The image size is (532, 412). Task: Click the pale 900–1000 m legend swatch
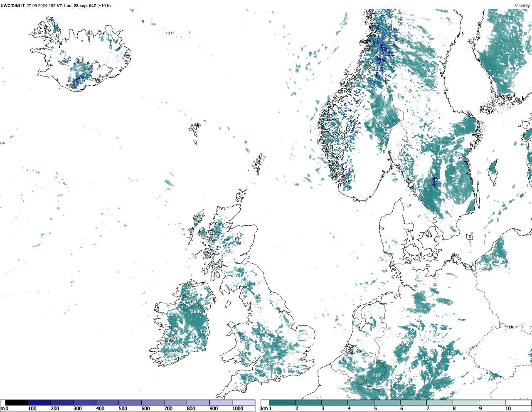220,402
